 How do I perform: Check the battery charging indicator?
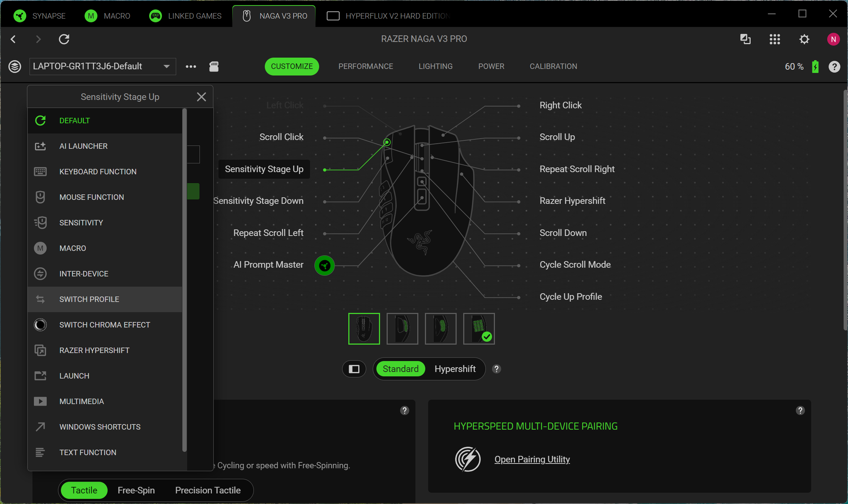pos(815,67)
